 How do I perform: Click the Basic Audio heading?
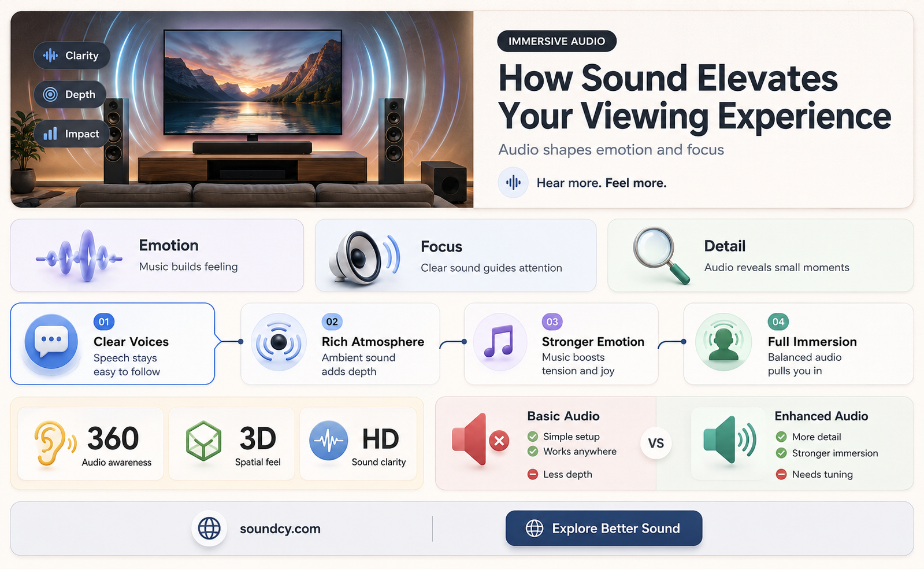click(563, 416)
